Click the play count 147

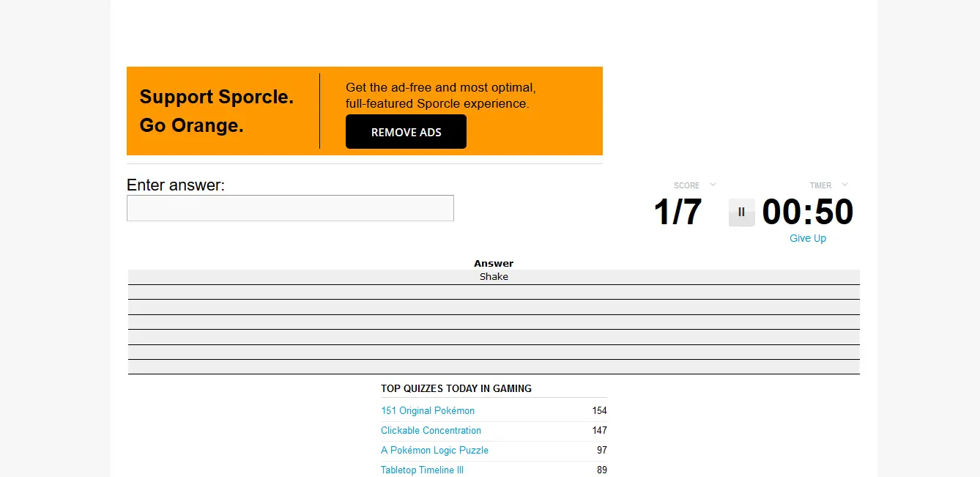600,431
